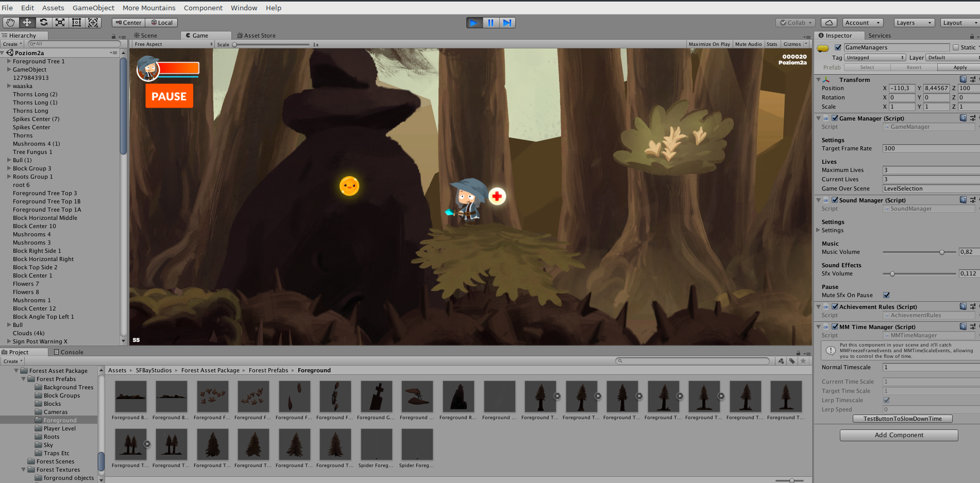Click the game view Scale slider

[271, 45]
